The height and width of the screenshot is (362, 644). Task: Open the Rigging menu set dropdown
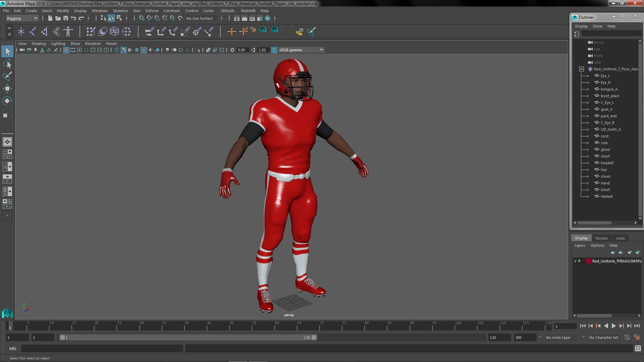22,18
